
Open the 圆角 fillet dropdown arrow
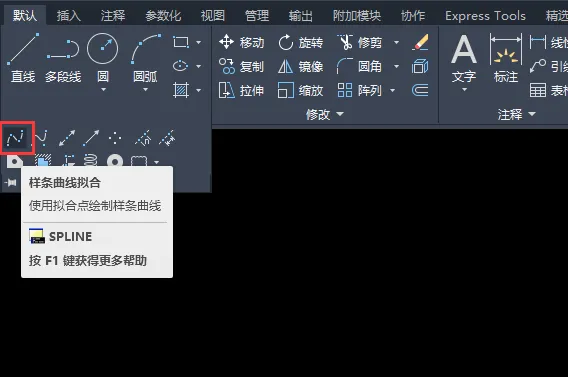tap(396, 66)
